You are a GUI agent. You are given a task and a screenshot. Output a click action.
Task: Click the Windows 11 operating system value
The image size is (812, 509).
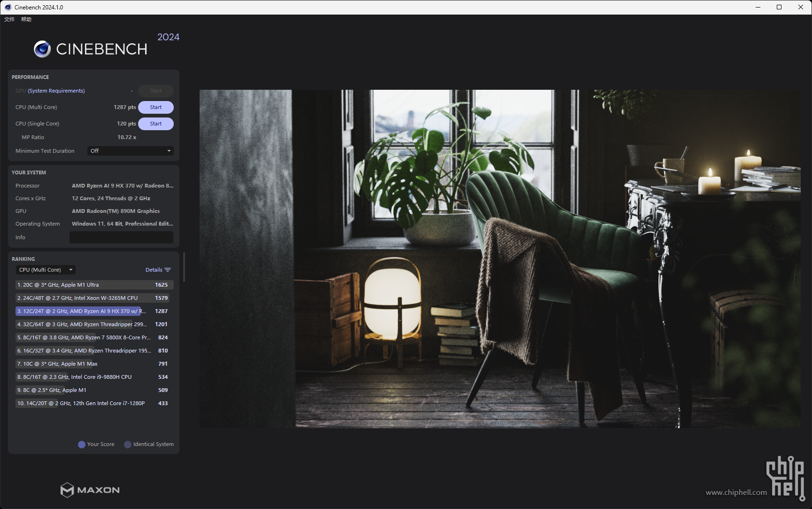123,224
